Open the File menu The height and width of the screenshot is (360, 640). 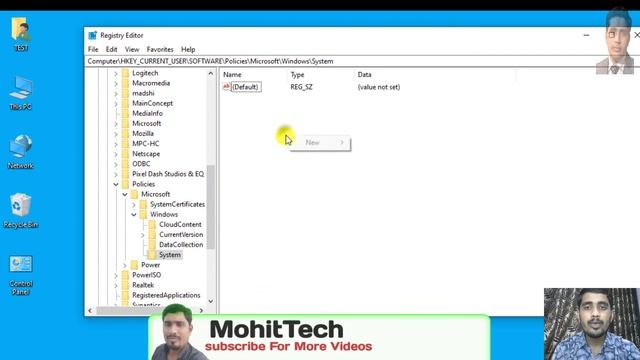coord(93,49)
